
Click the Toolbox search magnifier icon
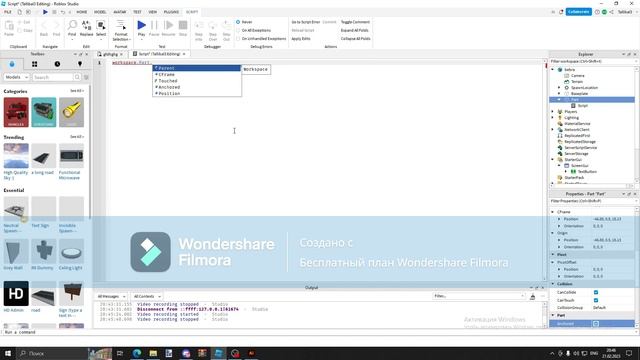pyautogui.click(x=77, y=77)
